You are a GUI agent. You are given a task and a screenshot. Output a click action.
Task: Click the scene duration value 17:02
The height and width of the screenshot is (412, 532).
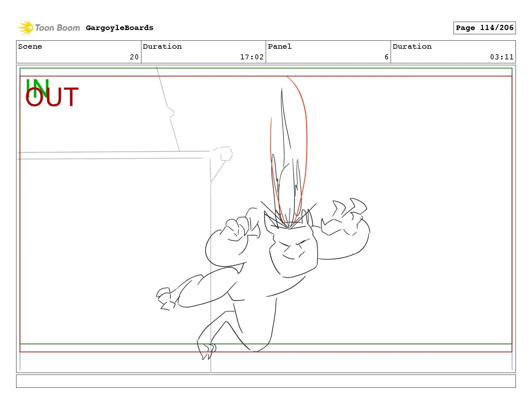[252, 57]
